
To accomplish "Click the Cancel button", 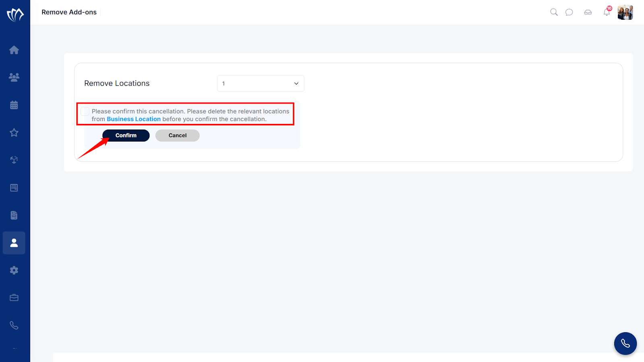I will click(178, 136).
